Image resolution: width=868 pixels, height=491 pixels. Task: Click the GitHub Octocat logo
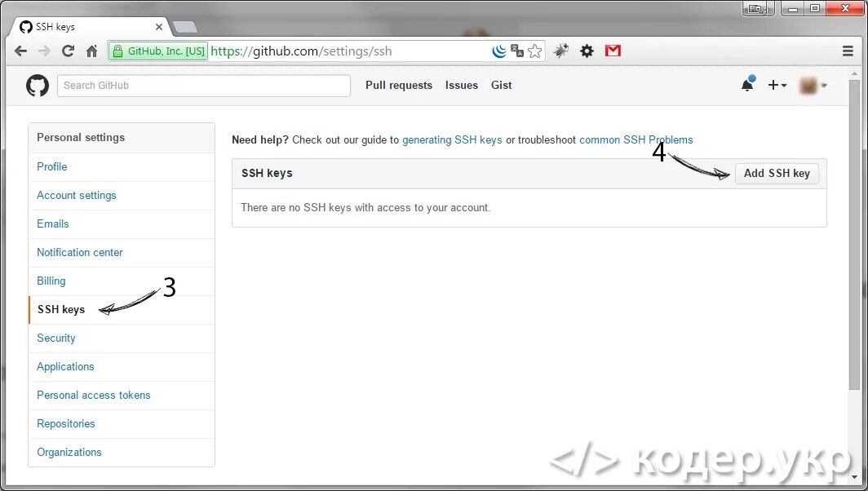pyautogui.click(x=38, y=86)
